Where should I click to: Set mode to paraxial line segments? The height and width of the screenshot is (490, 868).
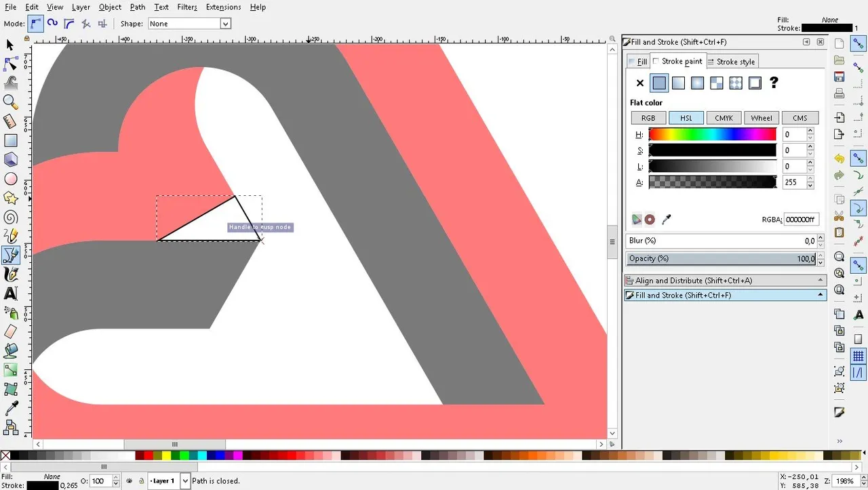click(x=102, y=24)
